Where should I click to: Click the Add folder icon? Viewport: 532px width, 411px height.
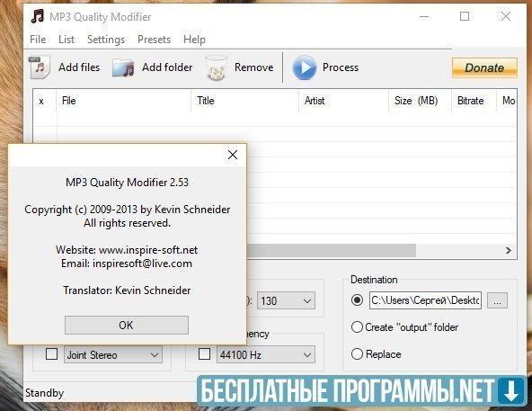pos(123,67)
